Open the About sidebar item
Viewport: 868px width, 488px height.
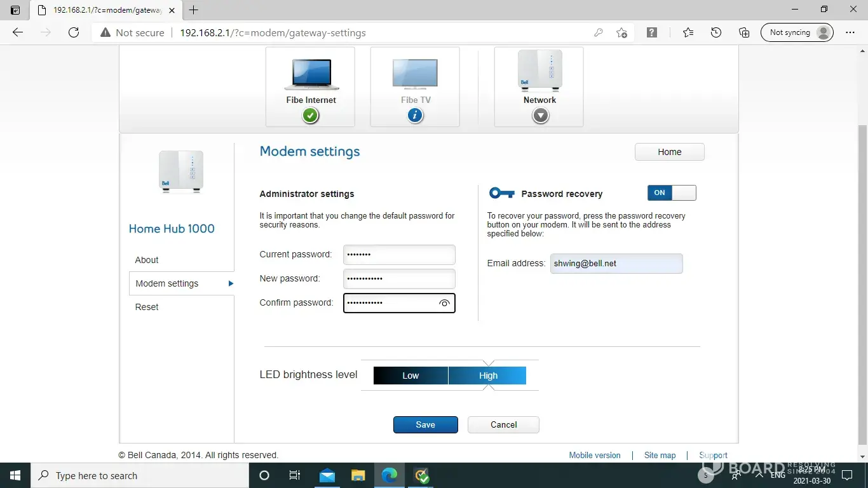[x=147, y=260]
